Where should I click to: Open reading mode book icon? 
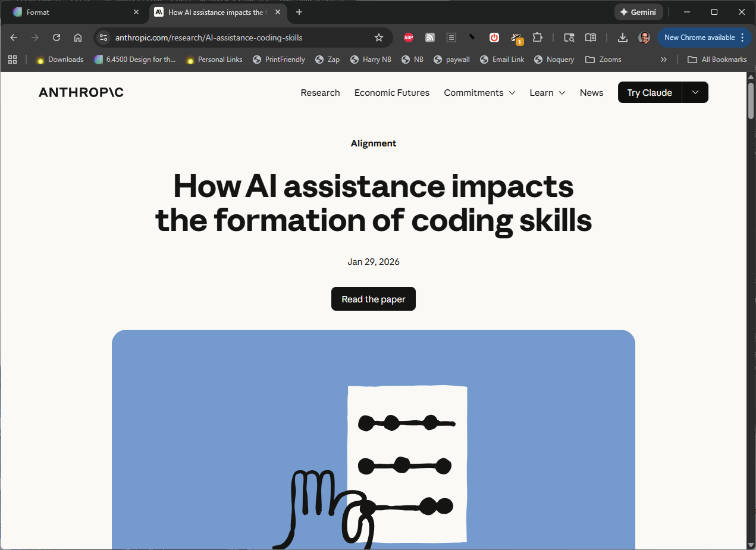point(591,37)
